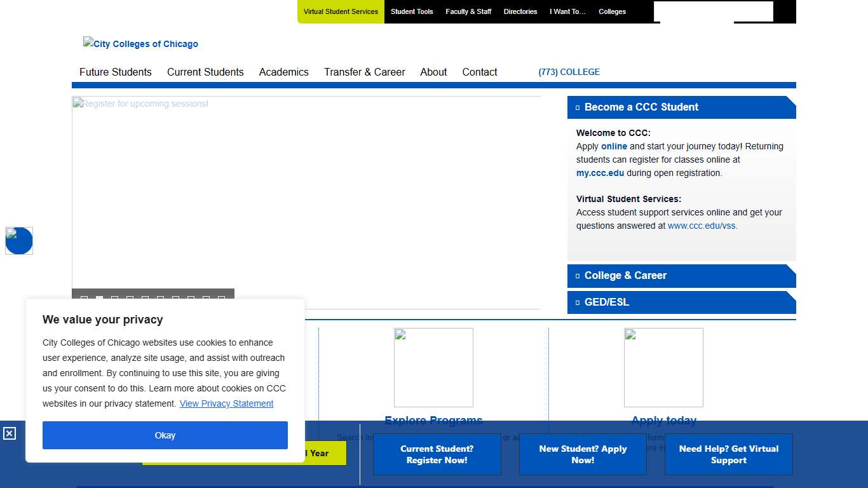
Task: Open the blue accessibility widget icon
Action: [19, 241]
